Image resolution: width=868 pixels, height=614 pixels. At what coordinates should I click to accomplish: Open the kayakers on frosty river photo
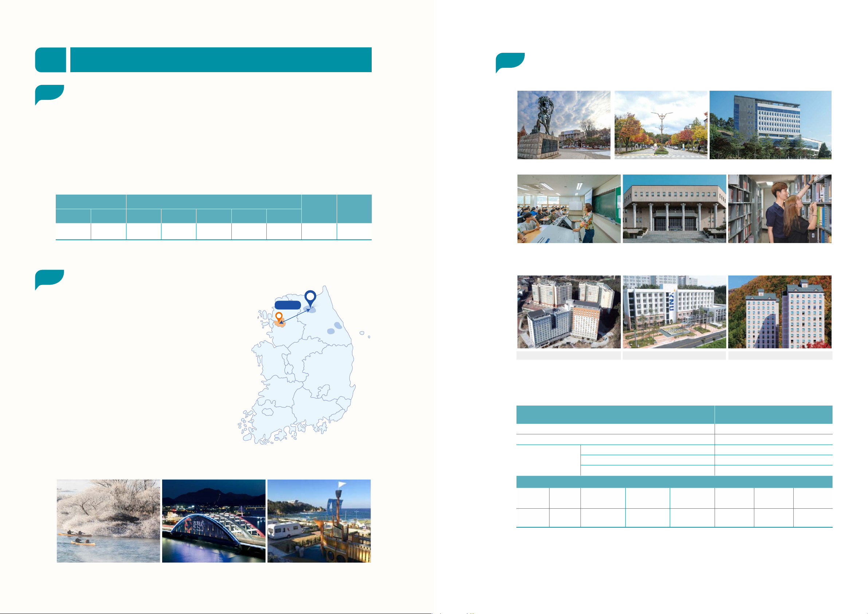point(109,521)
